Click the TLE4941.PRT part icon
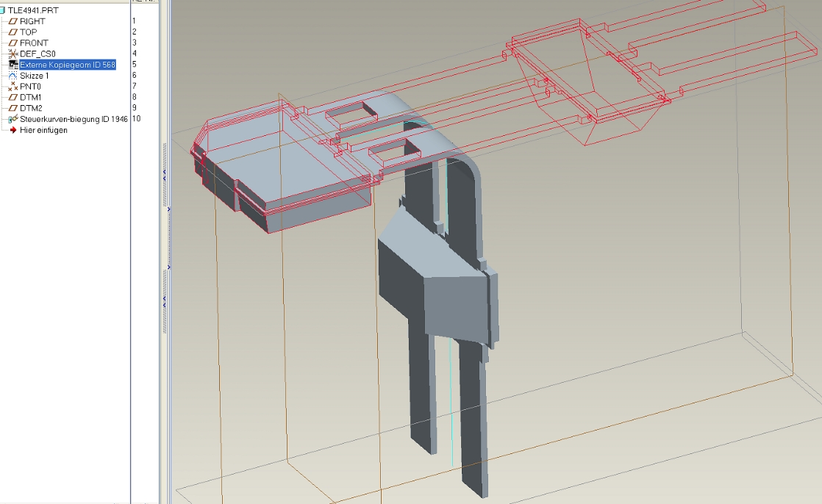The height and width of the screenshot is (504, 822). [x=3, y=10]
